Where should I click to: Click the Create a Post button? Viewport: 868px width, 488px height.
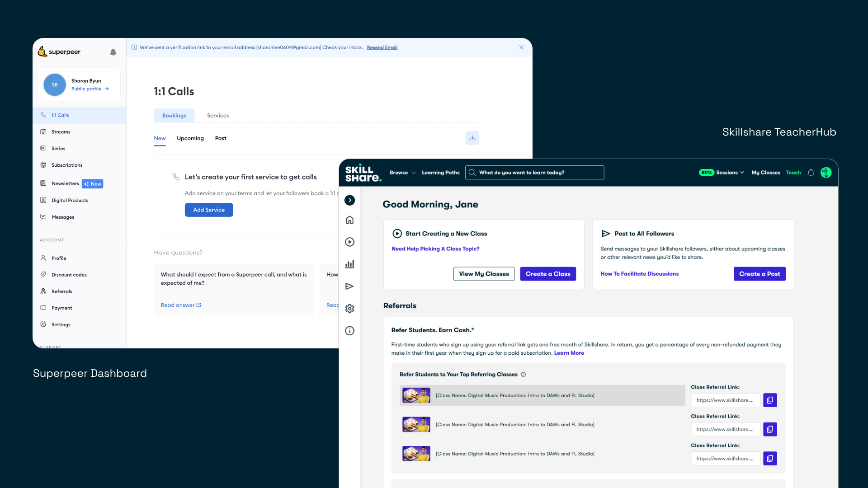[759, 274]
